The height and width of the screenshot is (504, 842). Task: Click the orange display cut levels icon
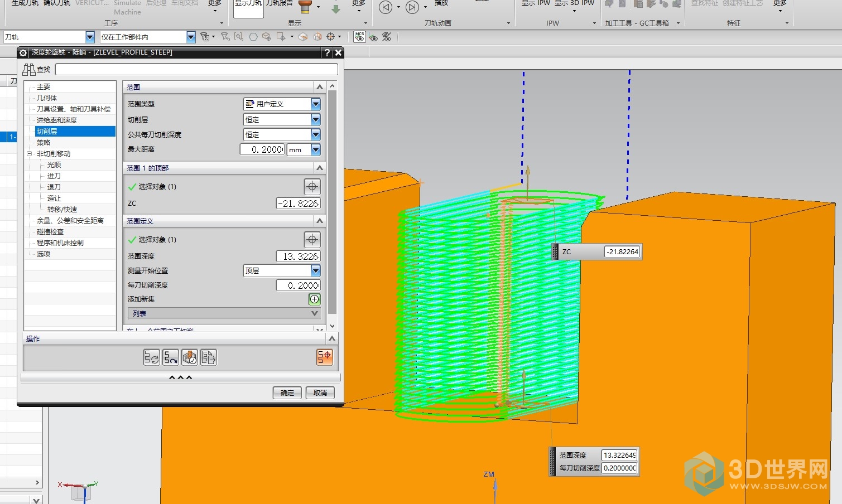click(324, 357)
